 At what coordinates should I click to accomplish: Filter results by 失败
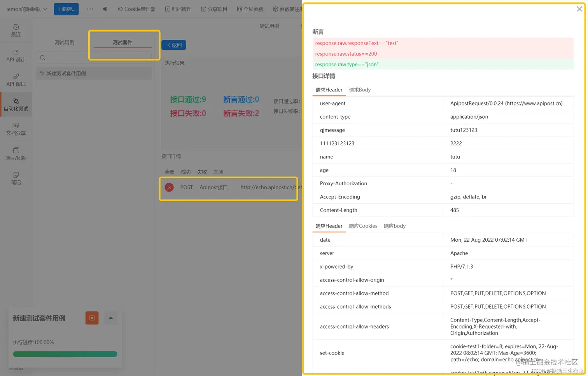coord(202,172)
